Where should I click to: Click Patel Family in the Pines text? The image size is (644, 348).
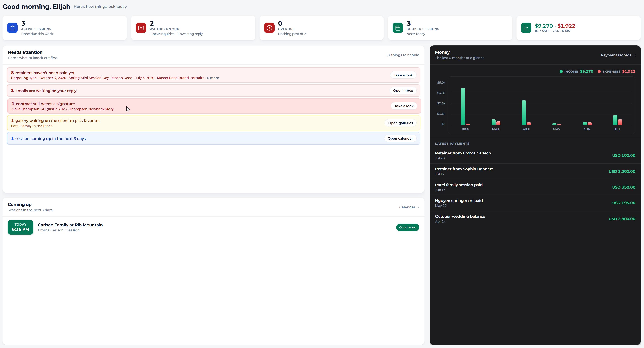pyautogui.click(x=32, y=126)
